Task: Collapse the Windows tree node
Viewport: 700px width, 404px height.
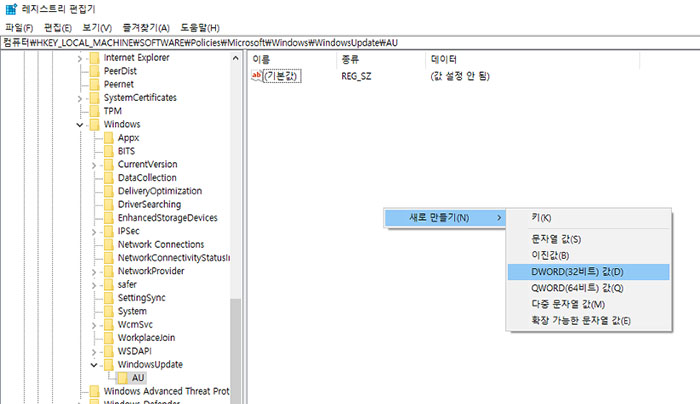Action: tap(80, 125)
